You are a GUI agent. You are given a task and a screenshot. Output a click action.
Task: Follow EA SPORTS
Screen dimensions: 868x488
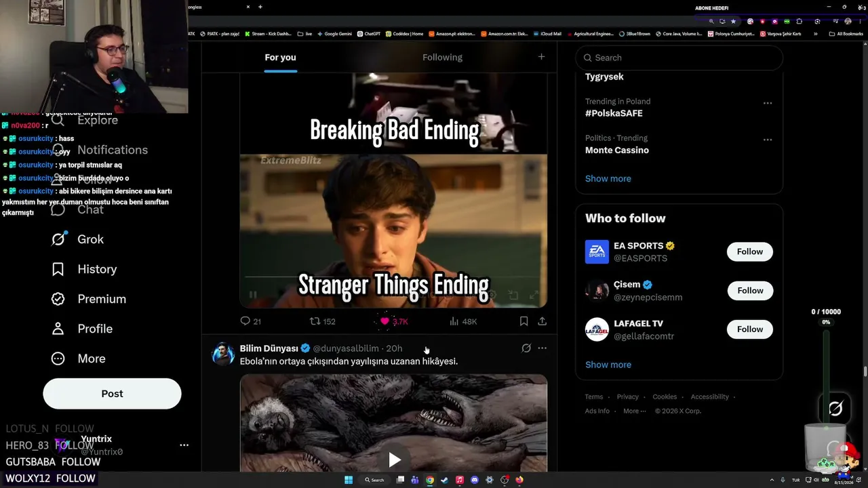tap(750, 251)
